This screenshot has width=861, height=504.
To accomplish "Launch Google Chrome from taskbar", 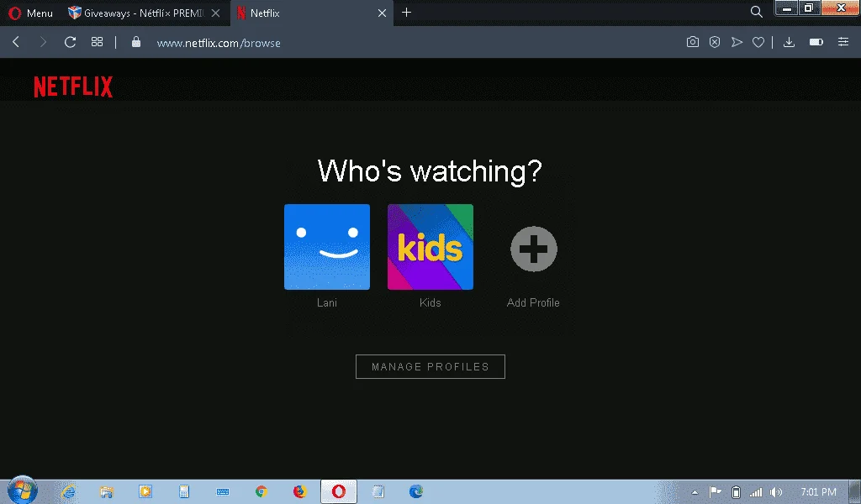I will (x=261, y=491).
